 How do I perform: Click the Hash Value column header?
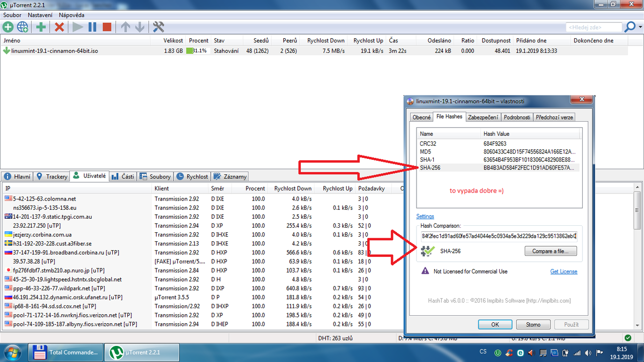click(x=530, y=134)
